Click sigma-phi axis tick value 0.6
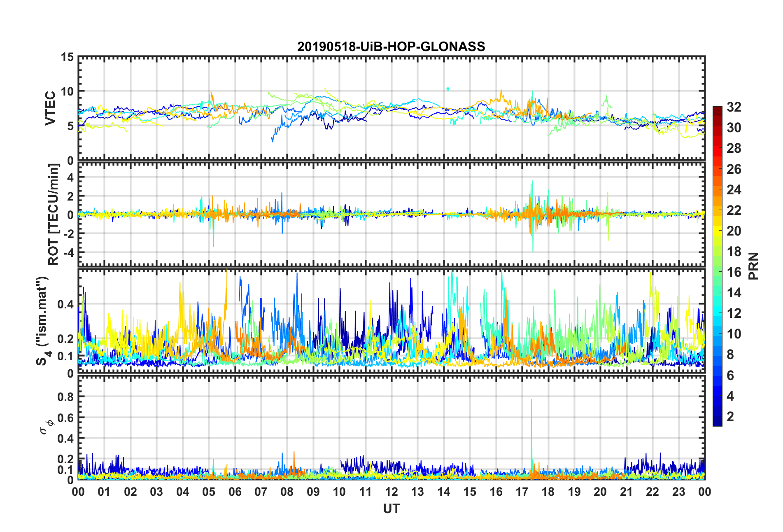 66,418
